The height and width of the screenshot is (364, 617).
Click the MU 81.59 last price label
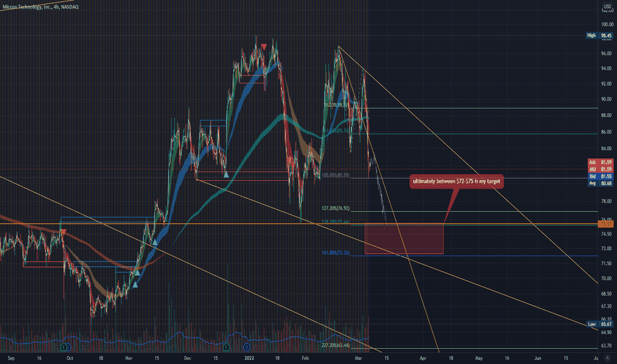600,169
